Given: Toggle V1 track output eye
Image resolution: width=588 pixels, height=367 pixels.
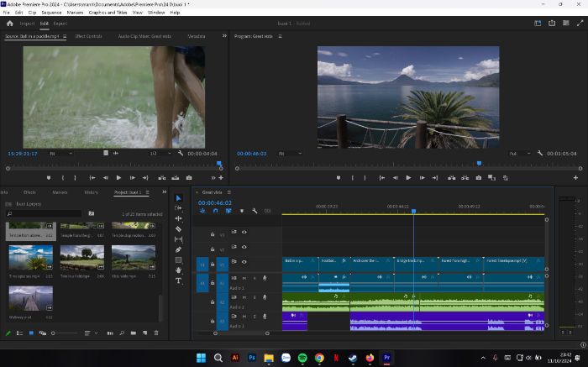Looking at the screenshot, I should [244, 262].
